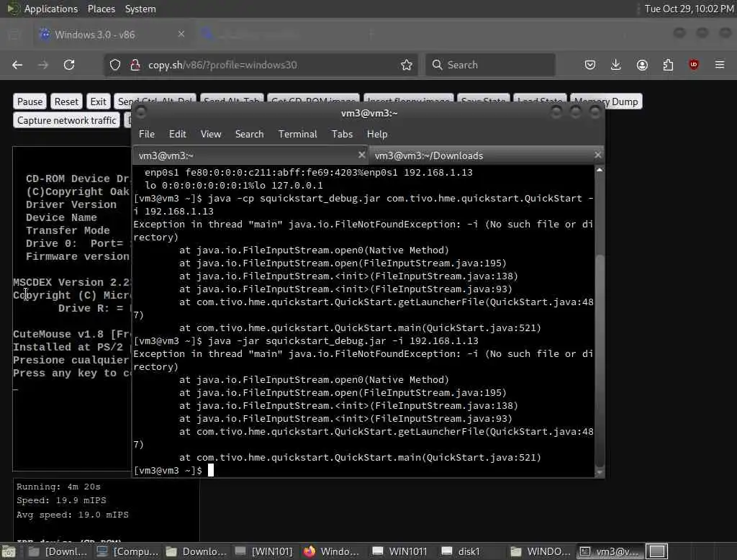
Task: Select the vm3@vm3:~/Downloads terminal tab
Action: (486, 155)
